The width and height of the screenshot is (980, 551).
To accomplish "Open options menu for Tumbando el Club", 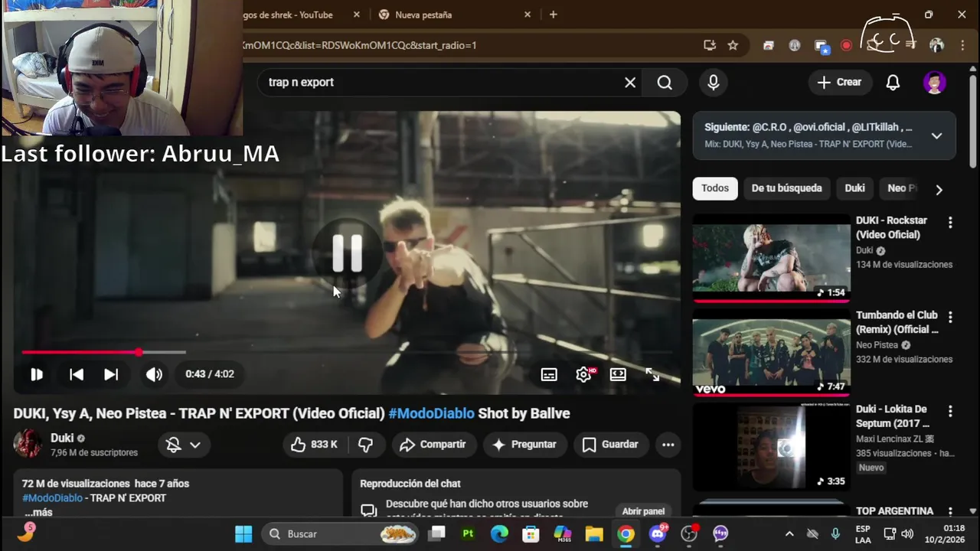I will tap(950, 317).
